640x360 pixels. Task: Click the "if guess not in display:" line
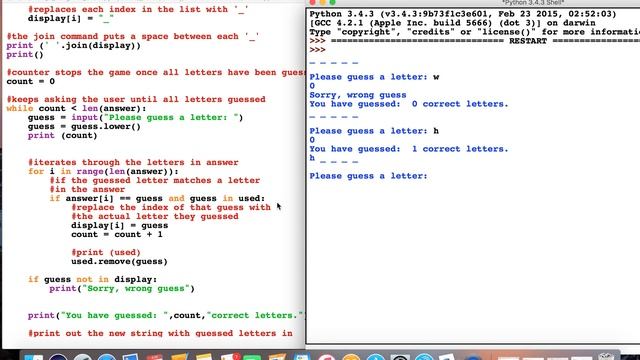click(x=92, y=279)
